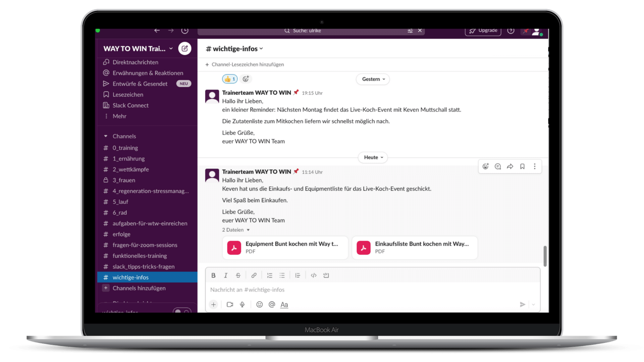Toggle the switch at sidebar bottom
644x362 pixels.
tap(182, 311)
